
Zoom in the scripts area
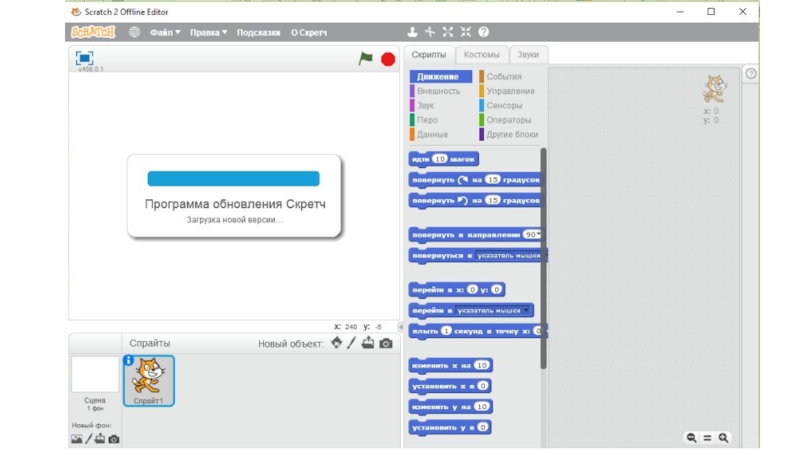[723, 438]
